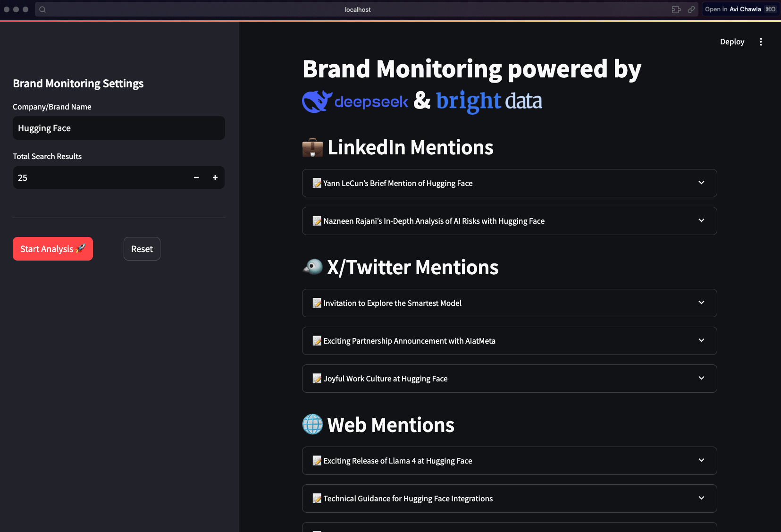This screenshot has height=532, width=781.
Task: Click the Company/Brand Name input field
Action: pyautogui.click(x=119, y=128)
